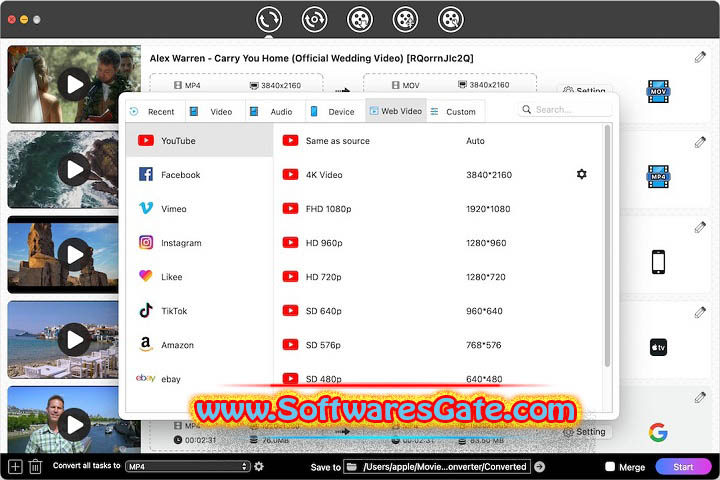This screenshot has height=480, width=720.
Task: Click the Apple TV output icon
Action: click(x=658, y=347)
